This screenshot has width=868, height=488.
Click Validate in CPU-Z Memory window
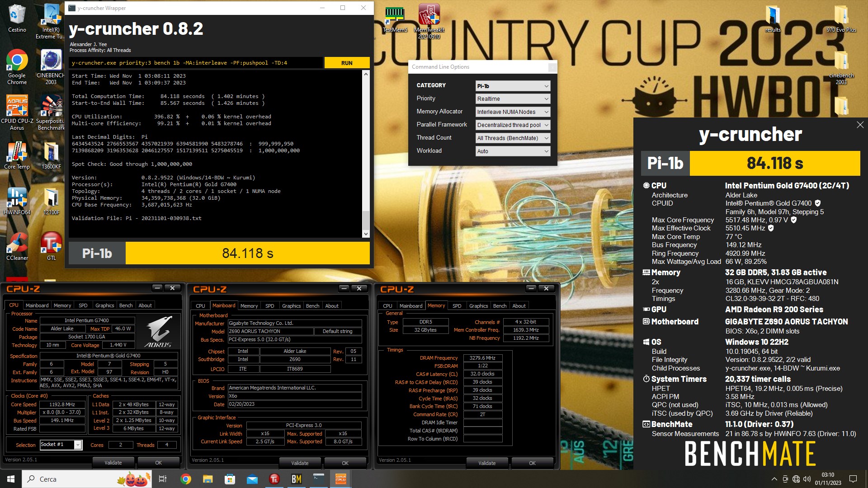coord(487,463)
